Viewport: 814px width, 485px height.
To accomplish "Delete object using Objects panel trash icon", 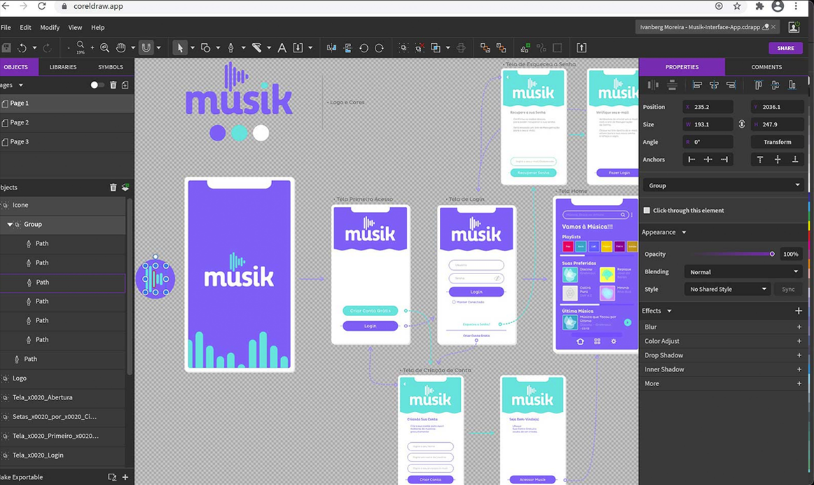I will 113,188.
